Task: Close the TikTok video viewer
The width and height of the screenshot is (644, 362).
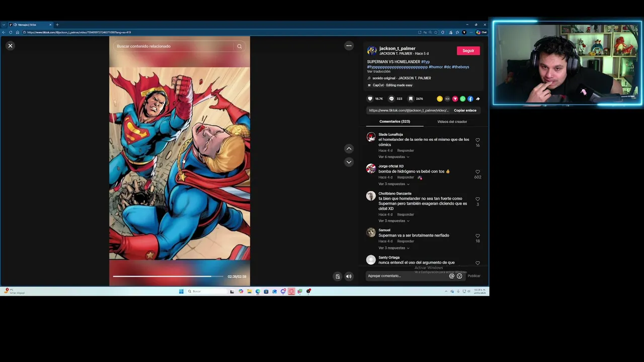Action: point(10,46)
